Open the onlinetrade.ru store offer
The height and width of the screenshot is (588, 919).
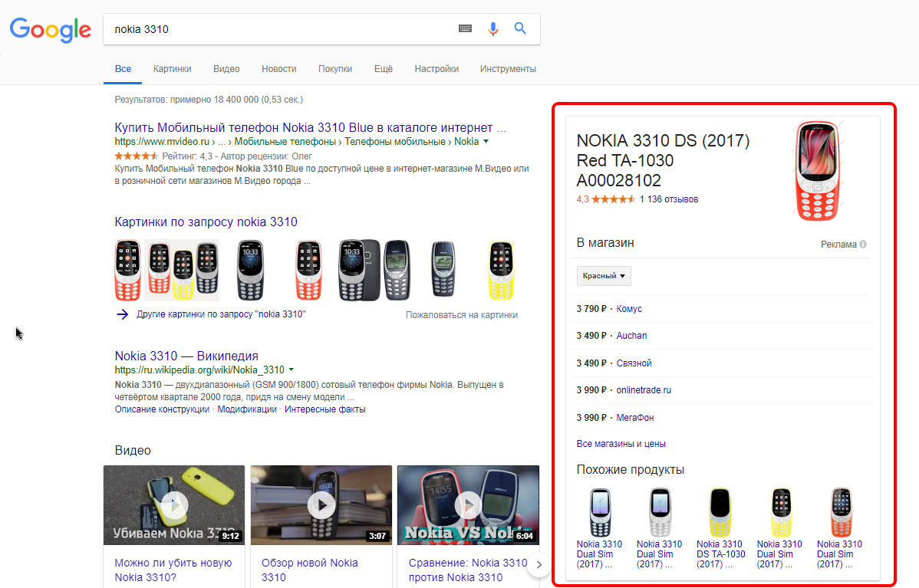644,390
